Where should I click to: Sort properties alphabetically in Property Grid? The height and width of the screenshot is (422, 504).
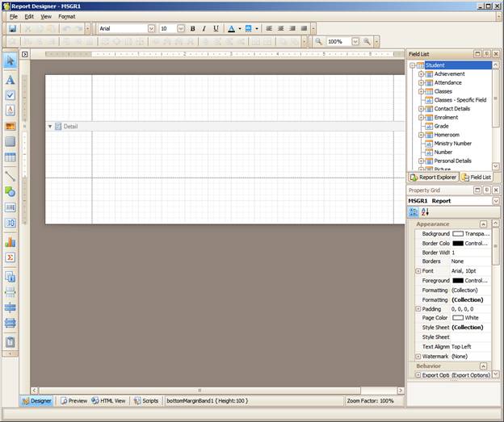(425, 211)
